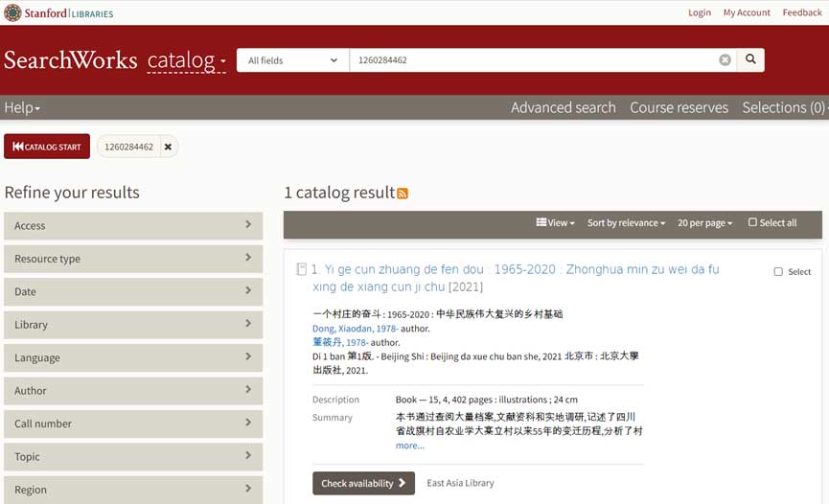
Task: Show more of the summary
Action: pyautogui.click(x=410, y=446)
